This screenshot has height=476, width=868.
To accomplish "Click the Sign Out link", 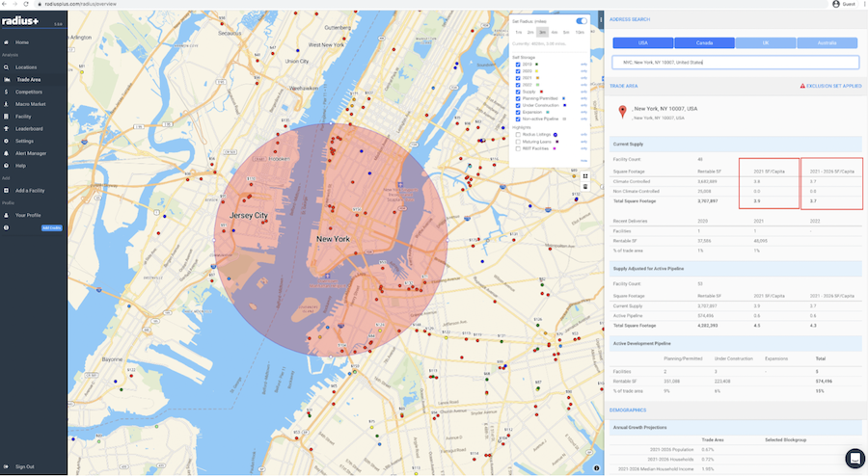I will tap(25, 466).
